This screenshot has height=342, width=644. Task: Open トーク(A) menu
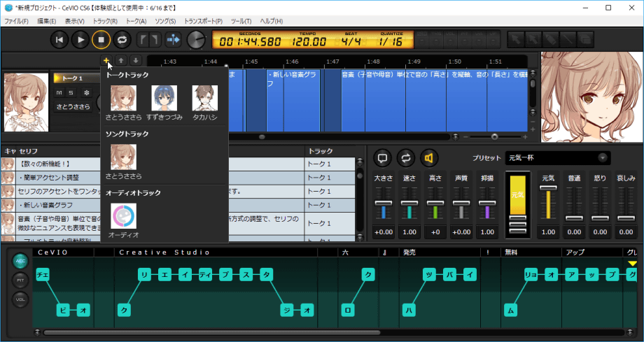coord(136,21)
